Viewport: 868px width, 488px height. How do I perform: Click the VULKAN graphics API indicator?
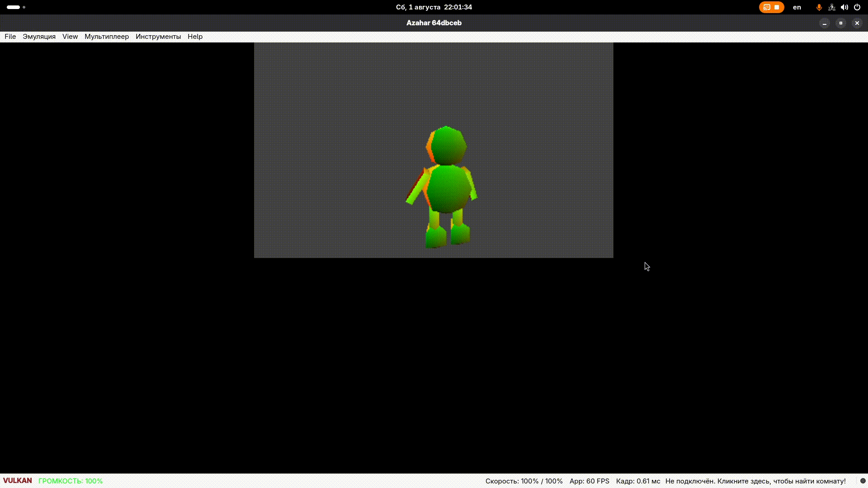[18, 481]
